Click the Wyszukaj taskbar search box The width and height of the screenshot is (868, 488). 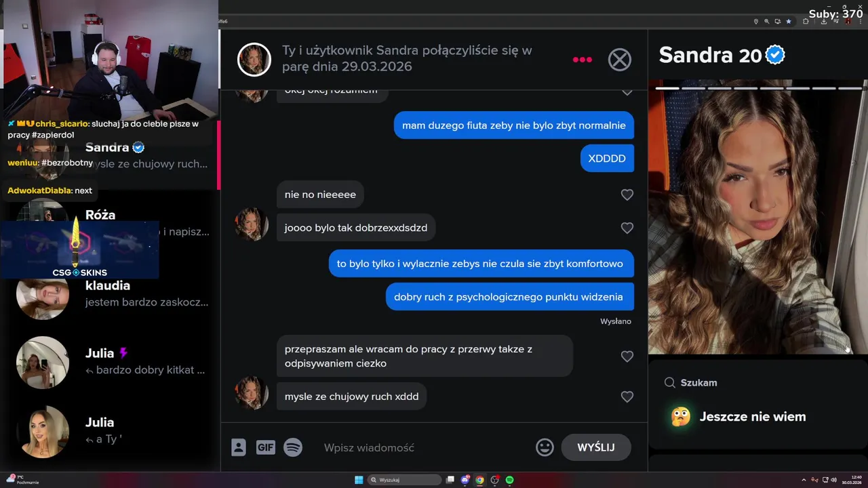click(x=404, y=480)
